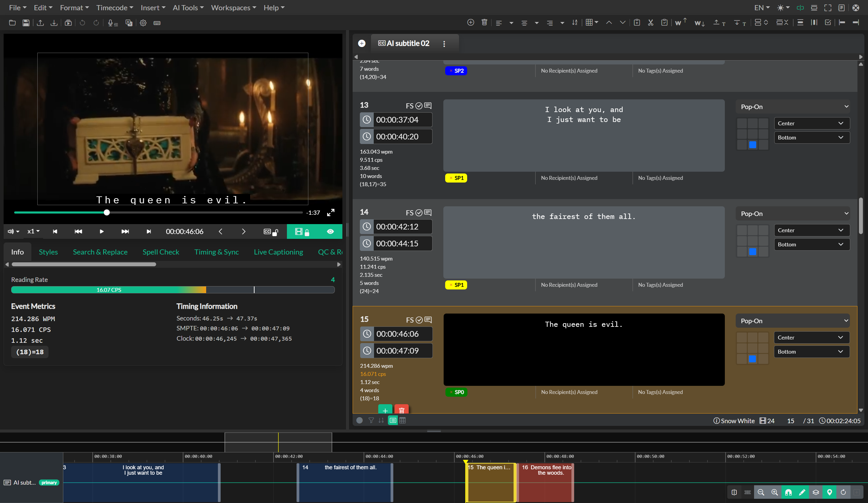Screen dimensions: 868x503
Task: Click the timeline marker pin icon
Action: tap(829, 492)
